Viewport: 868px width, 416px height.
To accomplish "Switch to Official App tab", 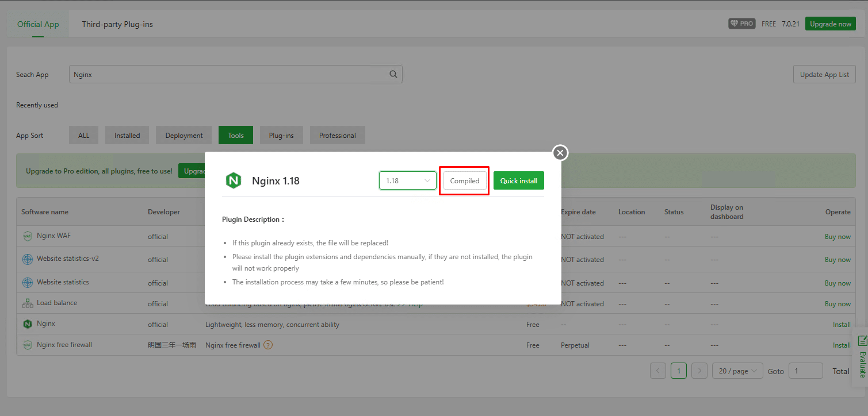I will pyautogui.click(x=38, y=24).
